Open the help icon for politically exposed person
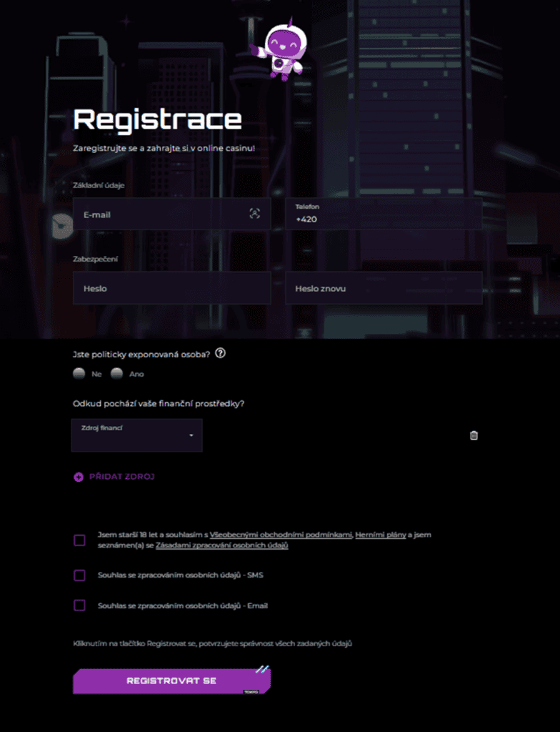 220,353
